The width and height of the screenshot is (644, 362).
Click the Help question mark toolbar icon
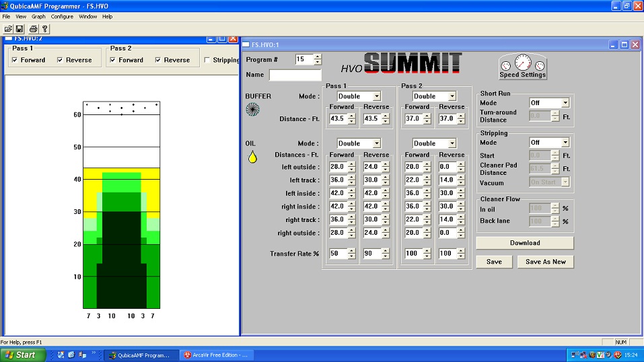tap(44, 29)
